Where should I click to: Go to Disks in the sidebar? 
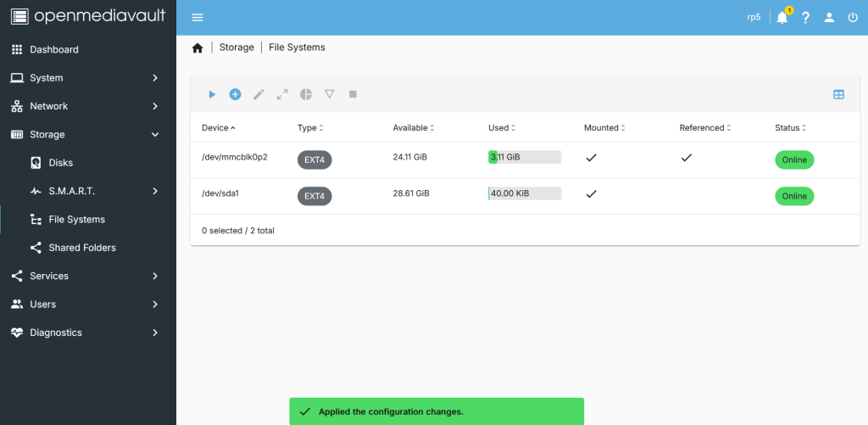pos(61,163)
